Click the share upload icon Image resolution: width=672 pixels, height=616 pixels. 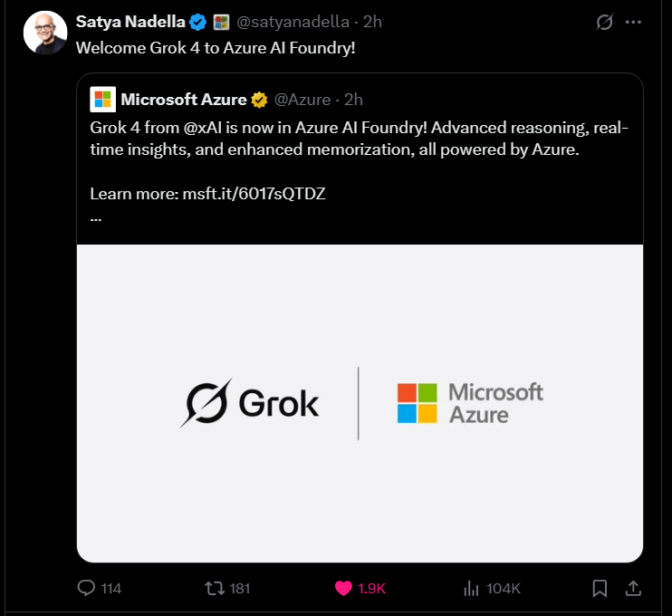coord(634,588)
